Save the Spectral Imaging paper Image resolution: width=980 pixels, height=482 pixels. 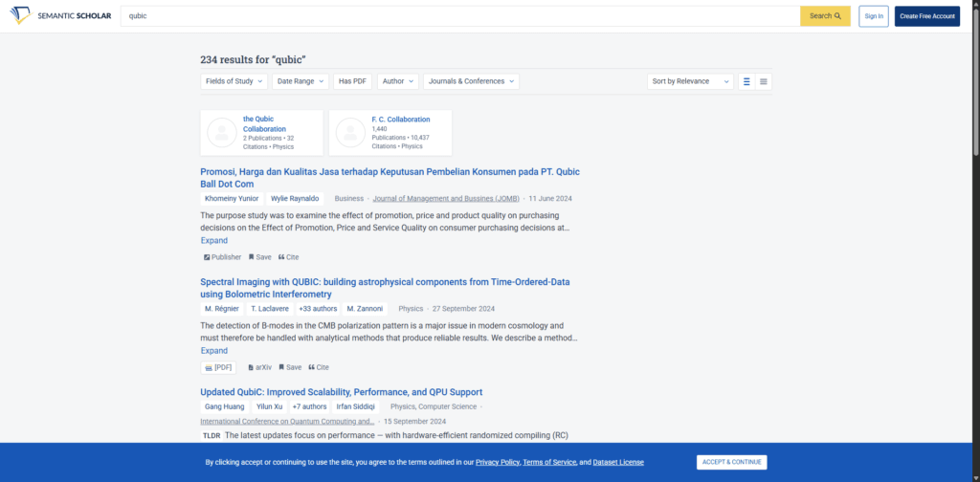(x=290, y=367)
